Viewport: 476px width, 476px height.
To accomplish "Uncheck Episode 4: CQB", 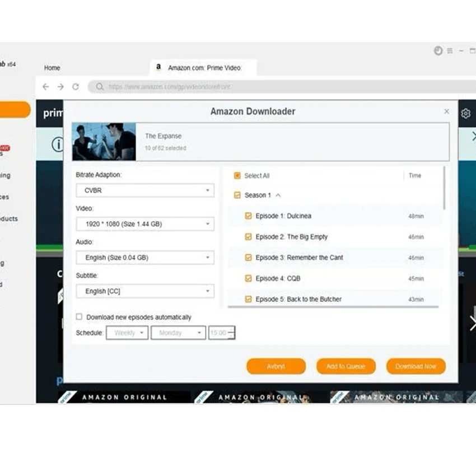I will 248,278.
